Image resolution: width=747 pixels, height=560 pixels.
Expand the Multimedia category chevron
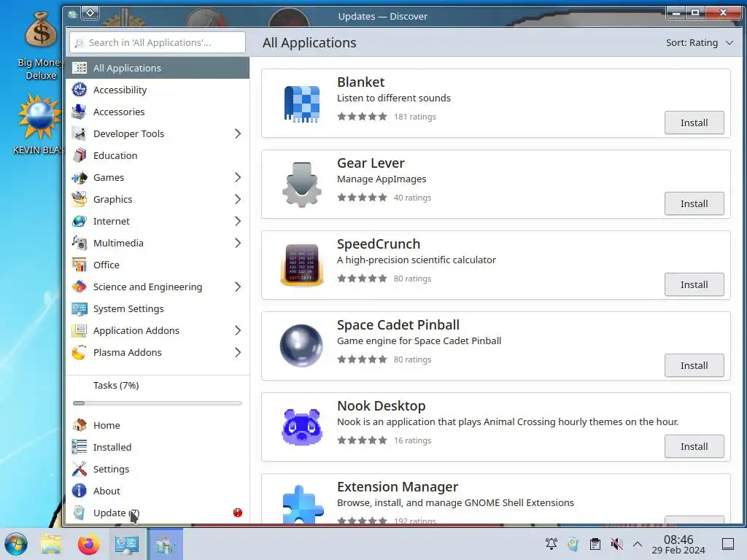238,243
